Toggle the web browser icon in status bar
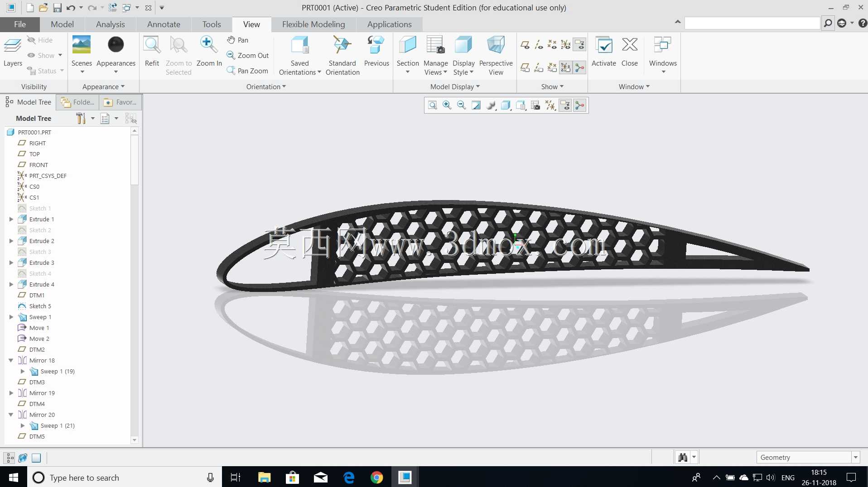 coord(23,458)
